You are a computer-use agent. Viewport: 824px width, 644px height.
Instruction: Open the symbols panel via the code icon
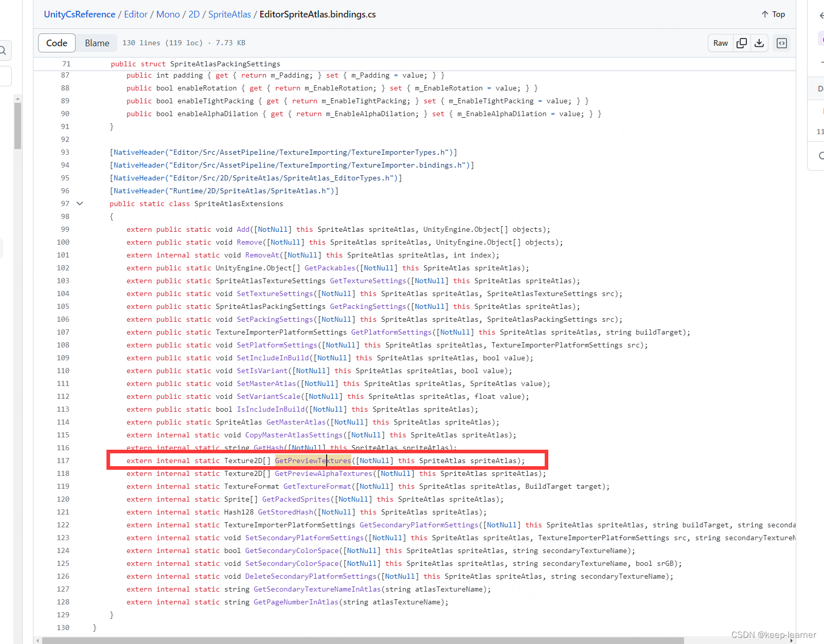click(x=781, y=43)
